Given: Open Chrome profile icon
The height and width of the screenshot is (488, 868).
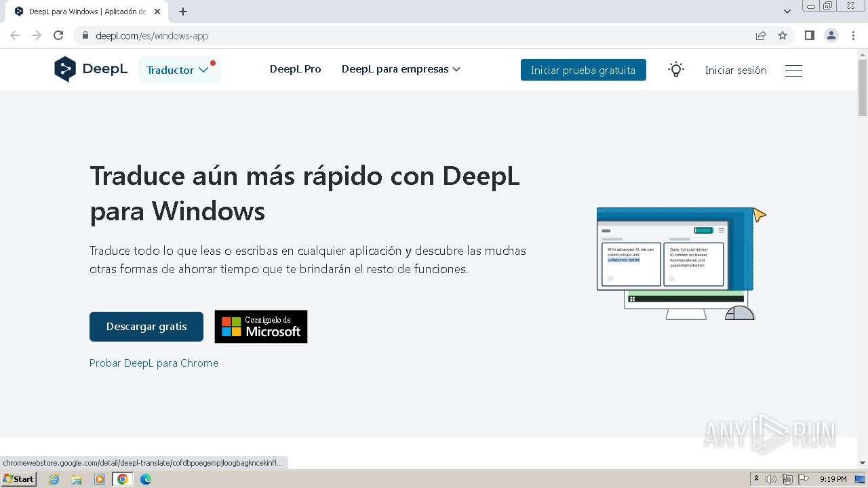Looking at the screenshot, I should 831,36.
